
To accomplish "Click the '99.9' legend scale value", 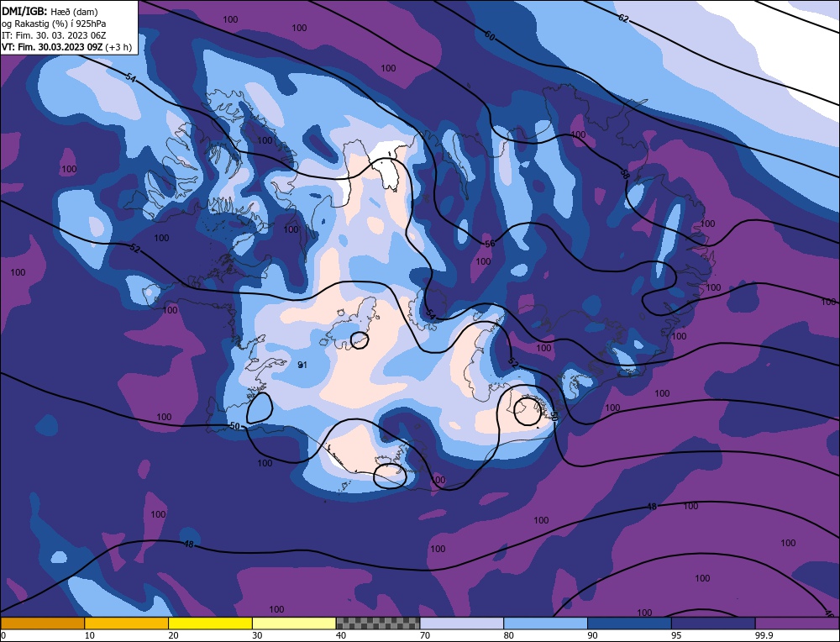I will (764, 635).
